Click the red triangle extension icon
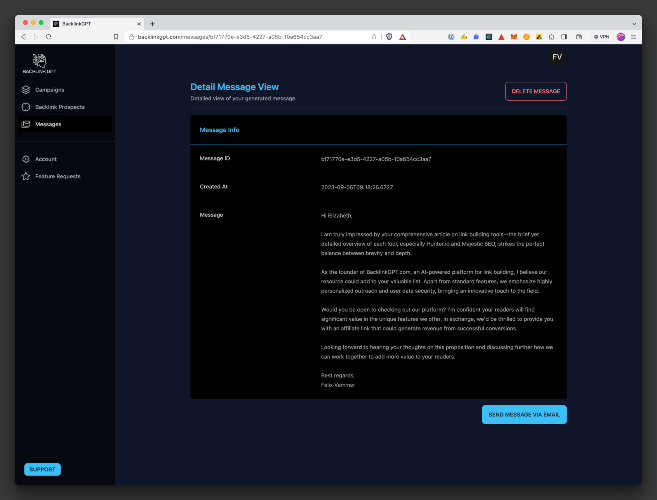 tap(501, 37)
